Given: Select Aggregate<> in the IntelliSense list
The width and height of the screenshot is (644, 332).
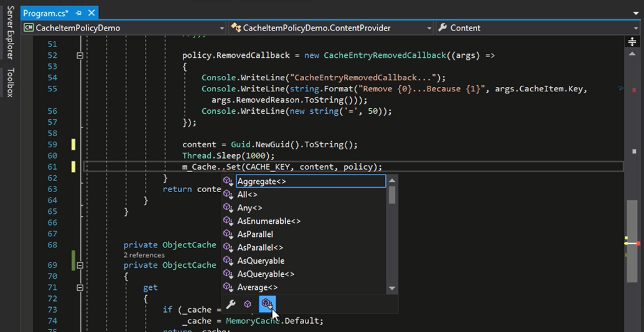Looking at the screenshot, I should [311, 181].
